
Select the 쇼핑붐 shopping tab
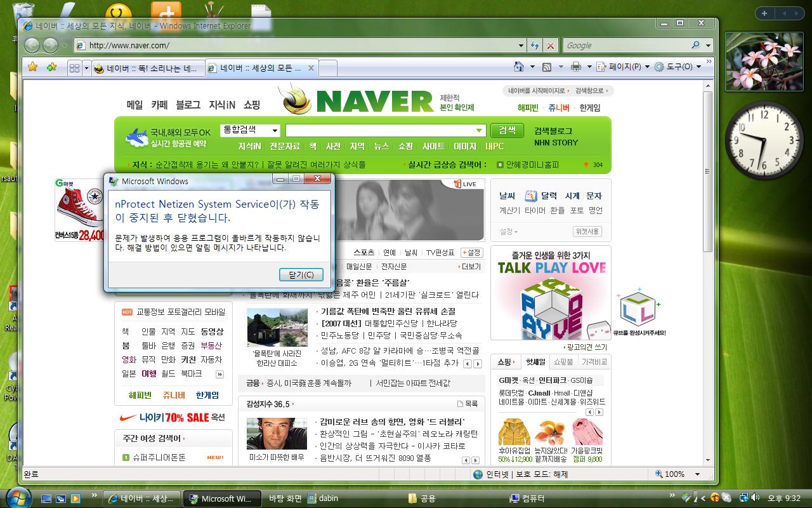pos(563,362)
